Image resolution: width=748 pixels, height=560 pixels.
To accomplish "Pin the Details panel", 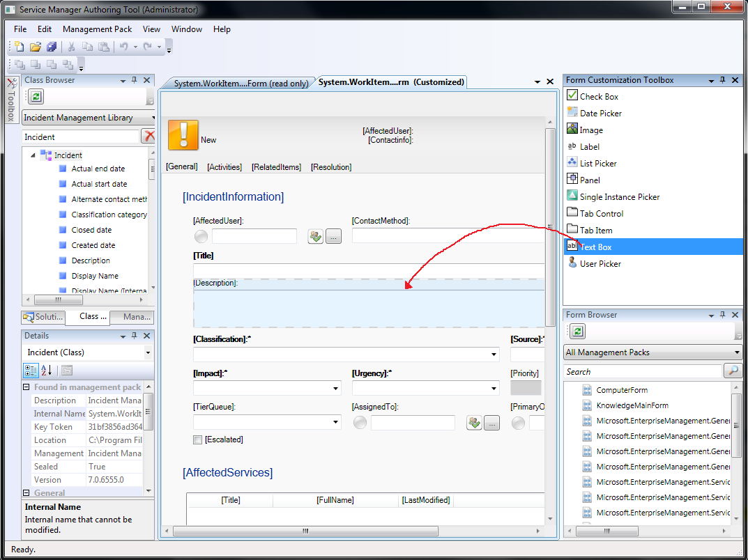I will click(135, 336).
